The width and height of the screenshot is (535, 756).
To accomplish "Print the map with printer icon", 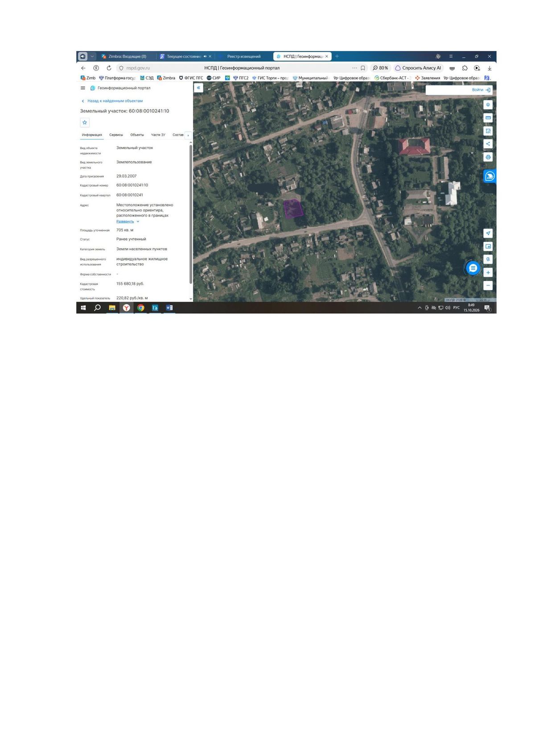I will click(x=488, y=157).
